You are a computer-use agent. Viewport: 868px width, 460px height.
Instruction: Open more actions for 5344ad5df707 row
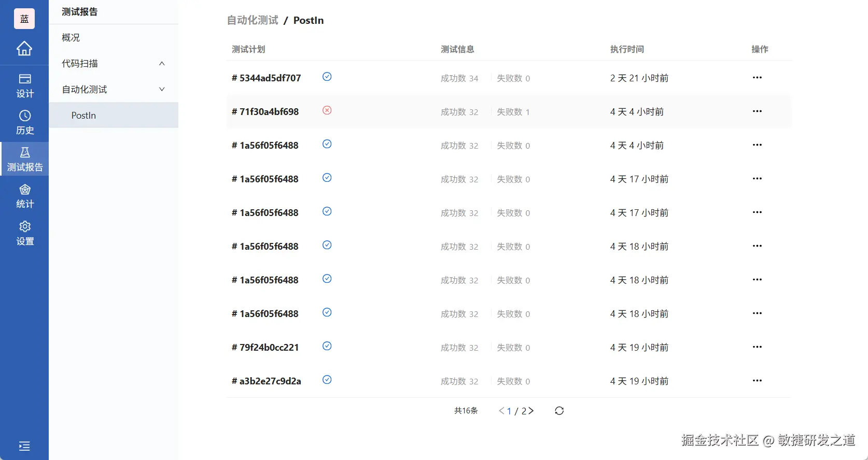tap(757, 78)
